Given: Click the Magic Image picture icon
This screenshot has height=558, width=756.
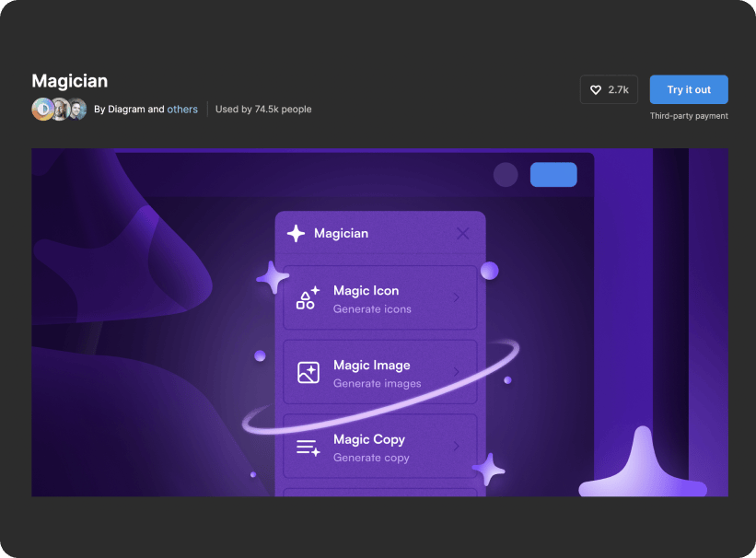Looking at the screenshot, I should pos(308,372).
